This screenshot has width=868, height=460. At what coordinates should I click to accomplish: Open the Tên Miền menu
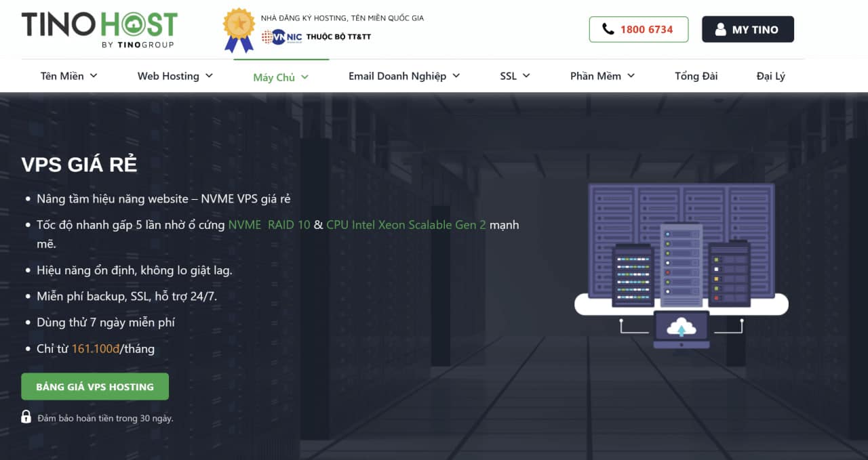click(69, 76)
